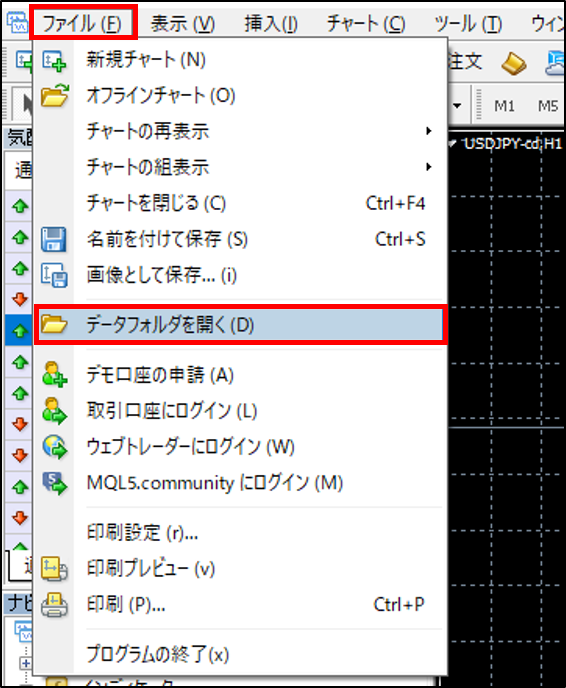Click the new chart icon beside 新規チャート
566x688 pixels.
pyautogui.click(x=54, y=61)
